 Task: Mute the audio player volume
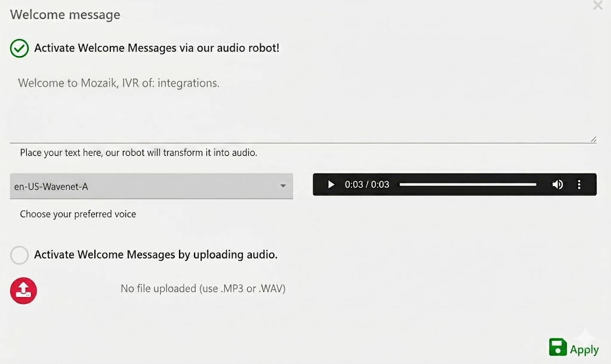(558, 184)
